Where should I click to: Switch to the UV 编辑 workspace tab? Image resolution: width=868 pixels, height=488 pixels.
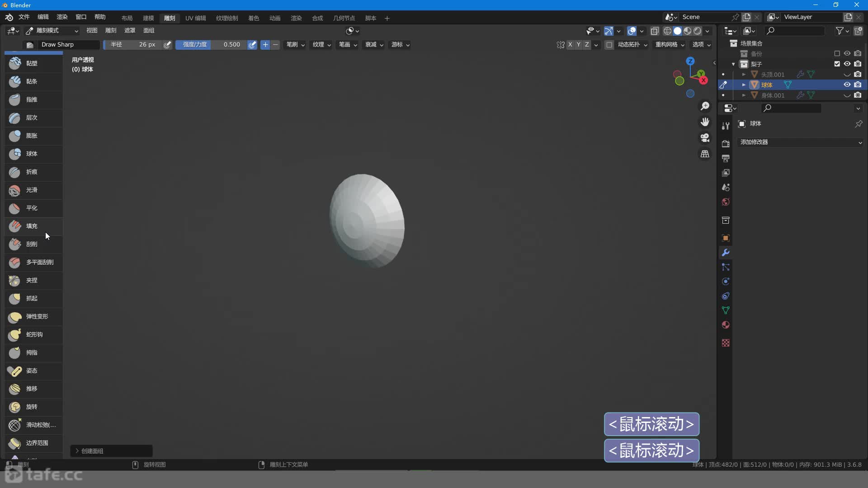tap(195, 18)
